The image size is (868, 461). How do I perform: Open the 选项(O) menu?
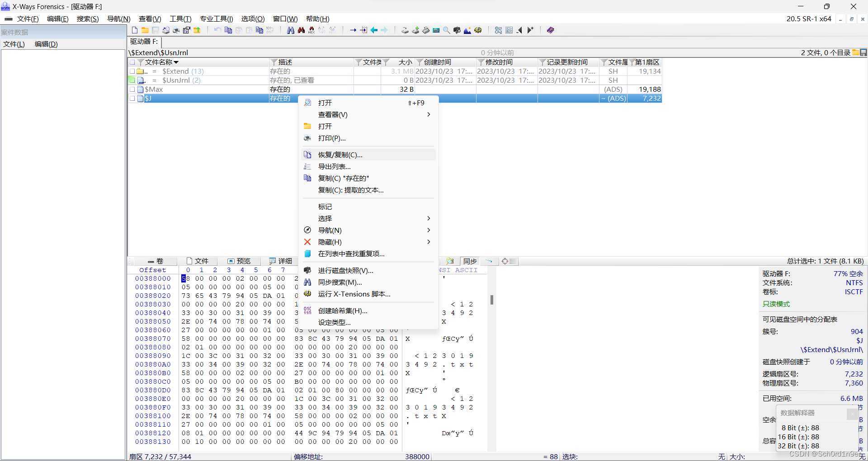[x=253, y=19]
